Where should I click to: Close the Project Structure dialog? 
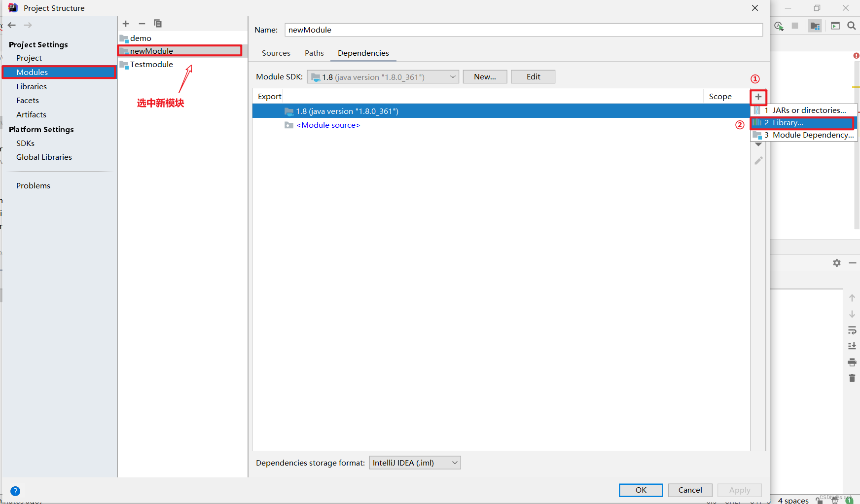[x=755, y=8]
